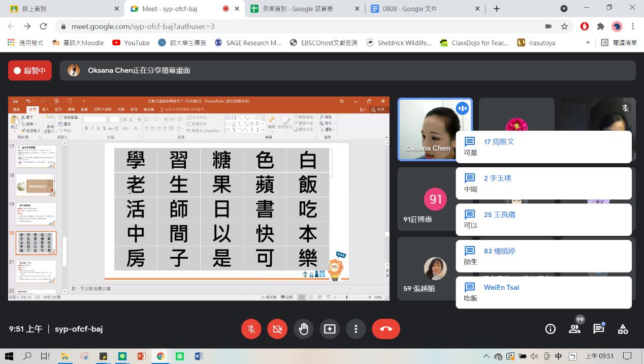This screenshot has height=364, width=644.
Task: Open the in-call chat panel icon
Action: 599,329
